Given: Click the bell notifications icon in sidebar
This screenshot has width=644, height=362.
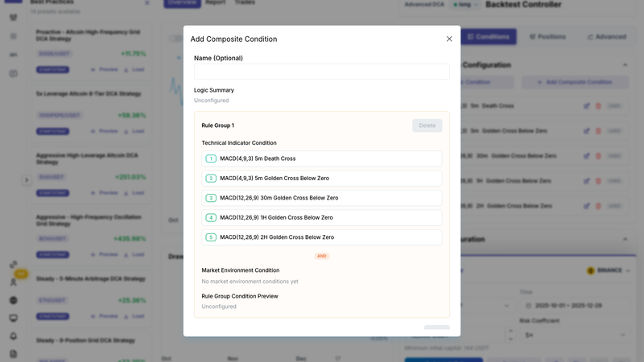Looking at the screenshot, I should pos(13,336).
